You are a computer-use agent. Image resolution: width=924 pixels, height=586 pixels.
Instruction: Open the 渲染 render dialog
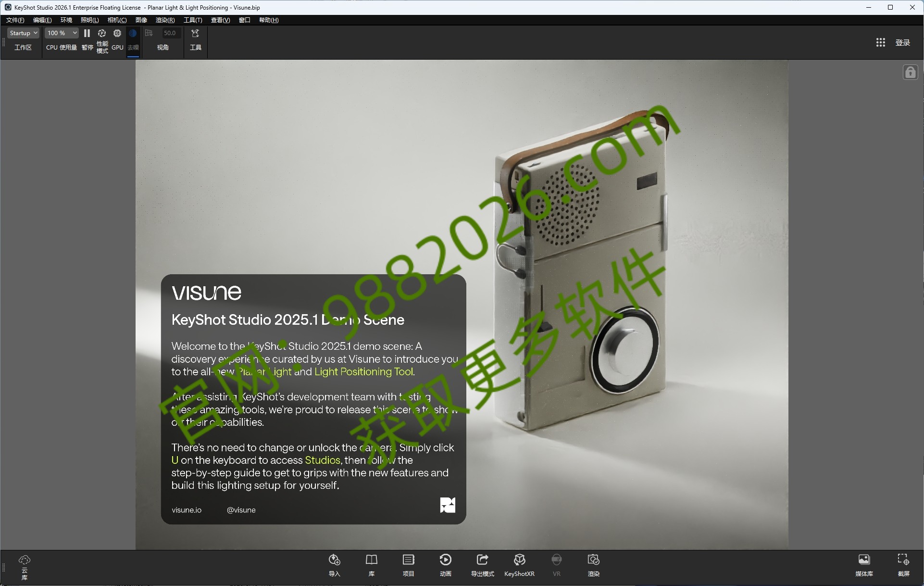click(x=594, y=560)
